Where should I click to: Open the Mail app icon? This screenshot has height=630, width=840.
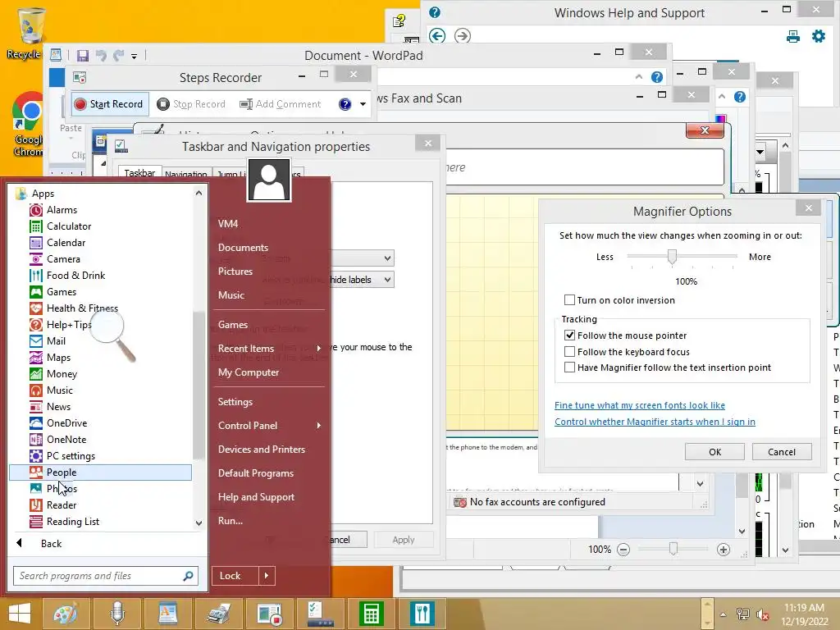36,341
